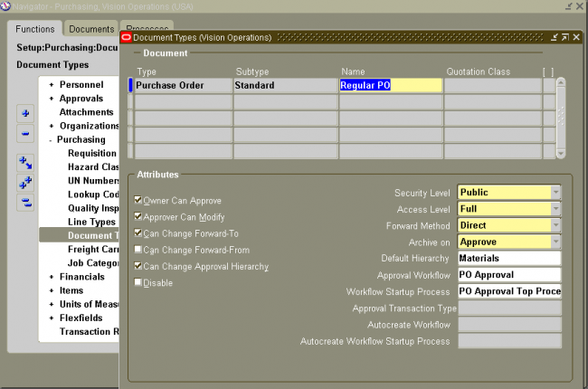The image size is (588, 389).
Task: Check the Disable checkbox
Action: 138,282
